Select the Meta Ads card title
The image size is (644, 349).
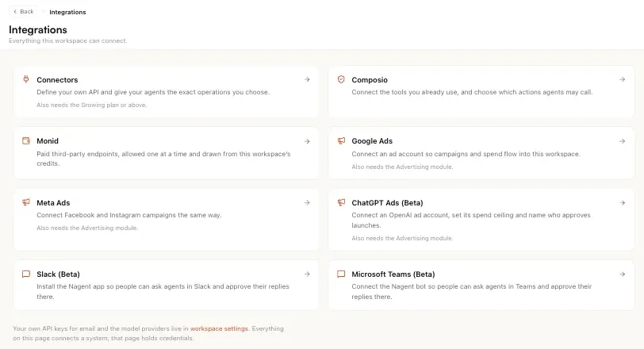pos(53,203)
